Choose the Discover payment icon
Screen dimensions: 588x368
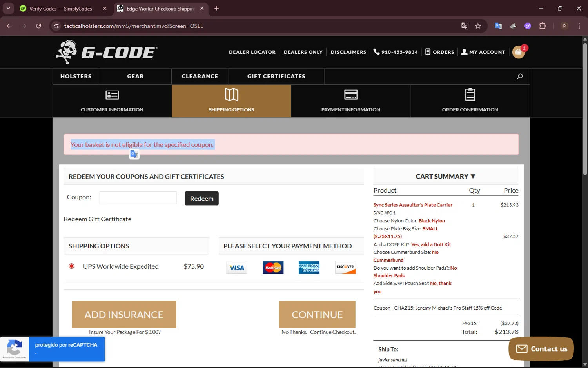pyautogui.click(x=345, y=268)
